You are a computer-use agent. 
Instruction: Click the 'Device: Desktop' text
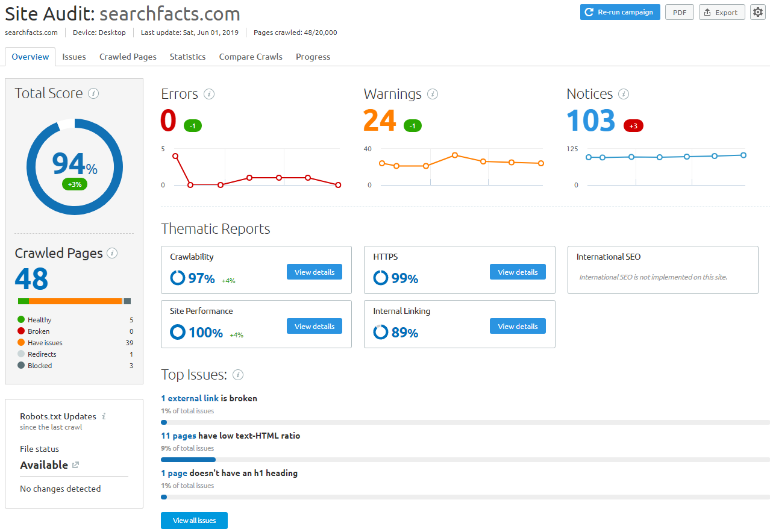(99, 33)
